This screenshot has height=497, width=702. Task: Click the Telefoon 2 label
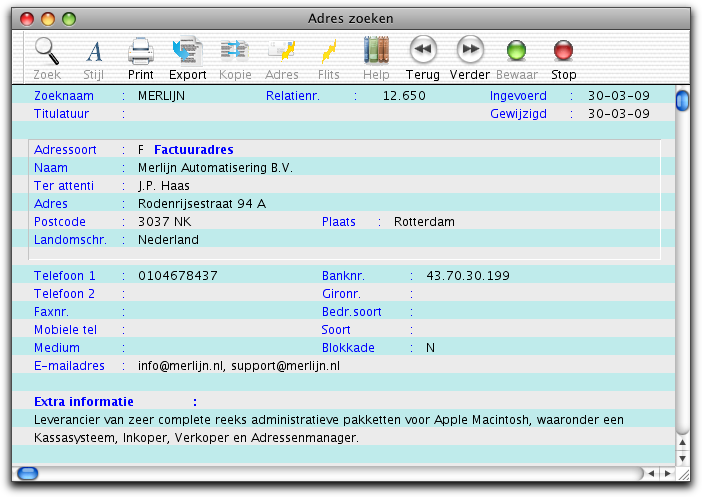coord(64,294)
